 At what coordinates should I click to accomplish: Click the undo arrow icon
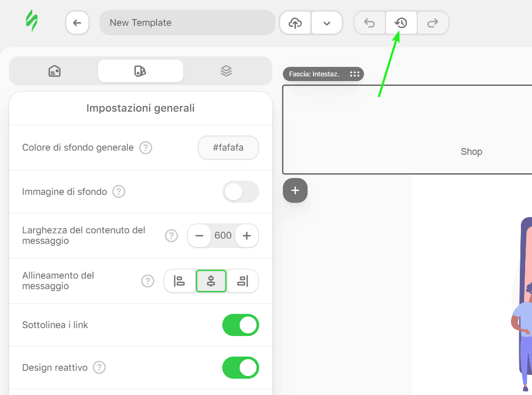(370, 23)
